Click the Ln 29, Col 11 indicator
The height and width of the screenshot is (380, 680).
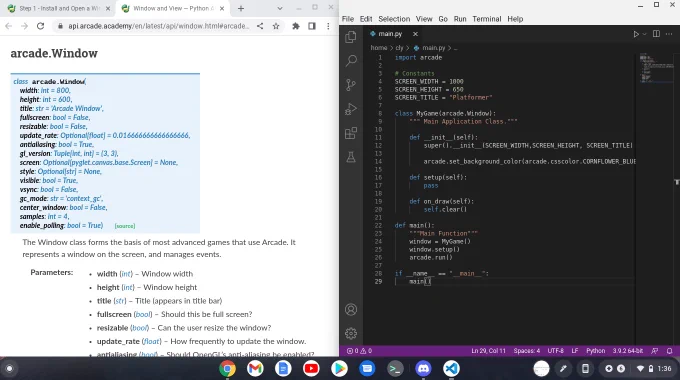point(488,351)
